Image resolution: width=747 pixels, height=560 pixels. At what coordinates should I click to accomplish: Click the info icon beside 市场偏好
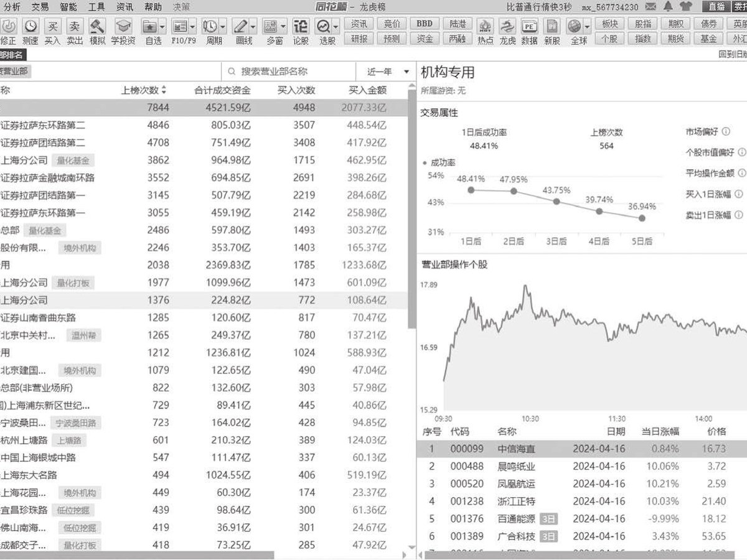(x=726, y=132)
